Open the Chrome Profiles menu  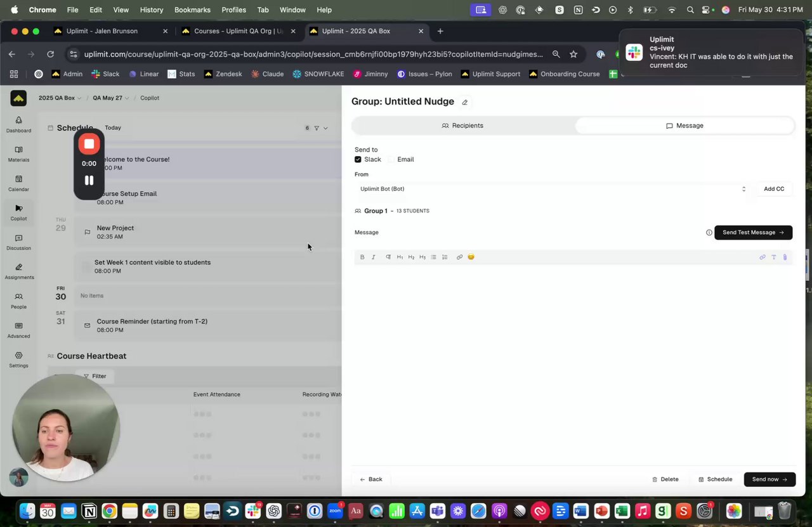coord(233,10)
